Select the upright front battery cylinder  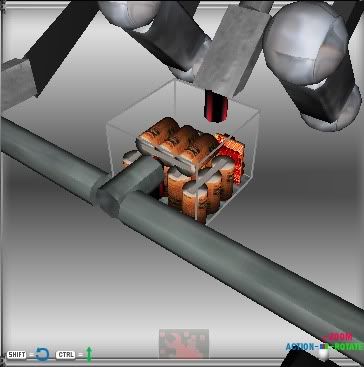194,200
